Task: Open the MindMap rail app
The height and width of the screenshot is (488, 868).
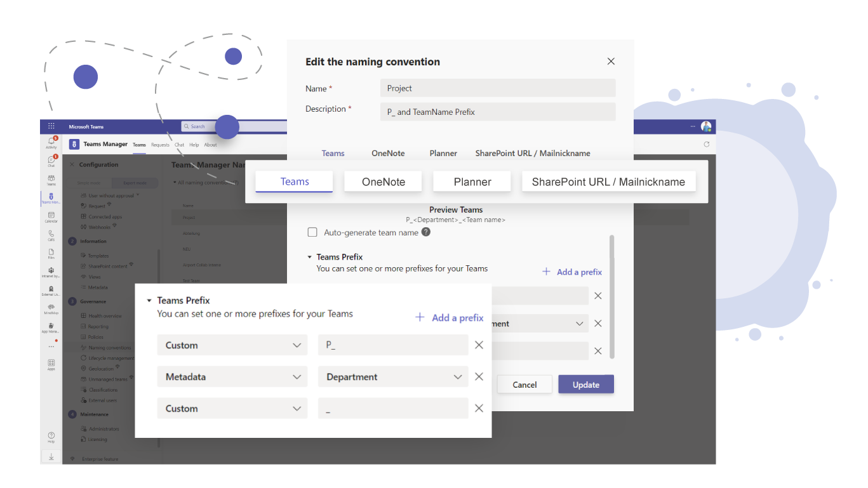Action: tap(51, 309)
